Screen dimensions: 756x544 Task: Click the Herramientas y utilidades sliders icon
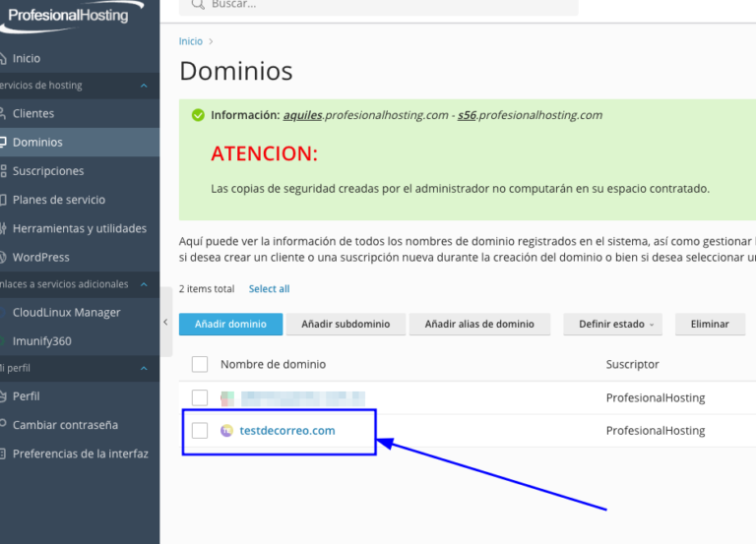pos(3,228)
